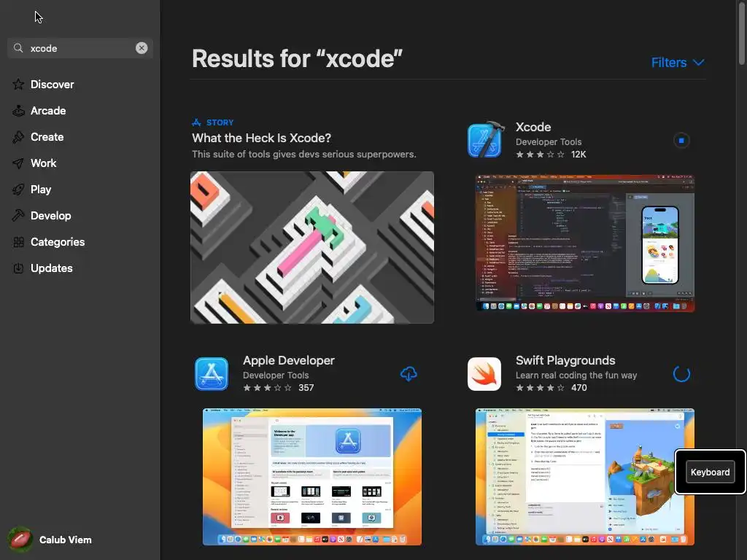Go to the Categories section

pyautogui.click(x=58, y=242)
